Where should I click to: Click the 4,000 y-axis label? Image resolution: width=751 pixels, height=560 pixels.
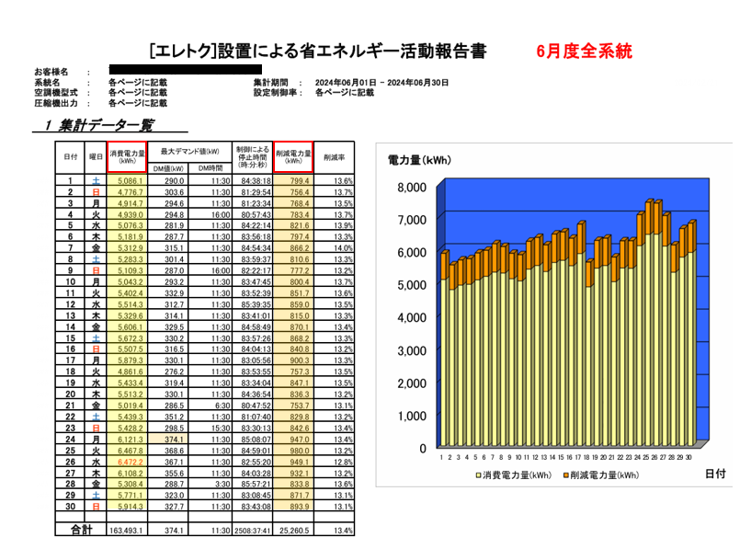(412, 317)
